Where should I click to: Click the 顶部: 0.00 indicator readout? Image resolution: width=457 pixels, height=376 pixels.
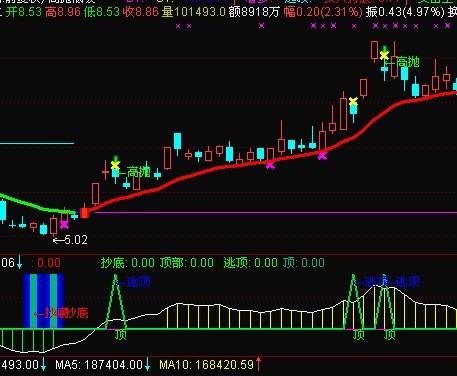click(187, 263)
